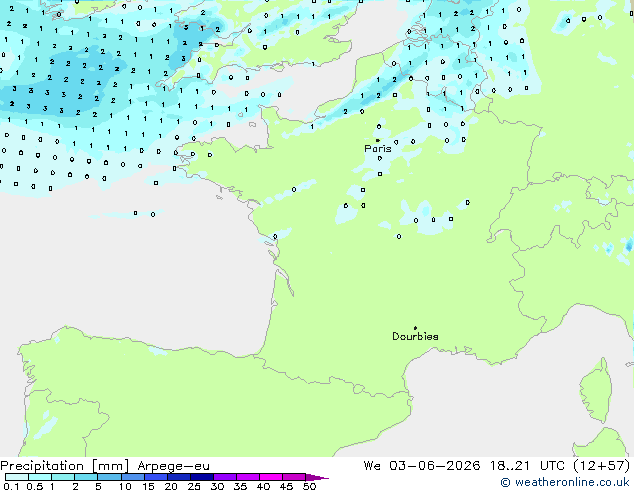Image resolution: width=634 pixels, height=490 pixels.
Task: Click the 30–35 mm purple swatch
Action: click(225, 477)
